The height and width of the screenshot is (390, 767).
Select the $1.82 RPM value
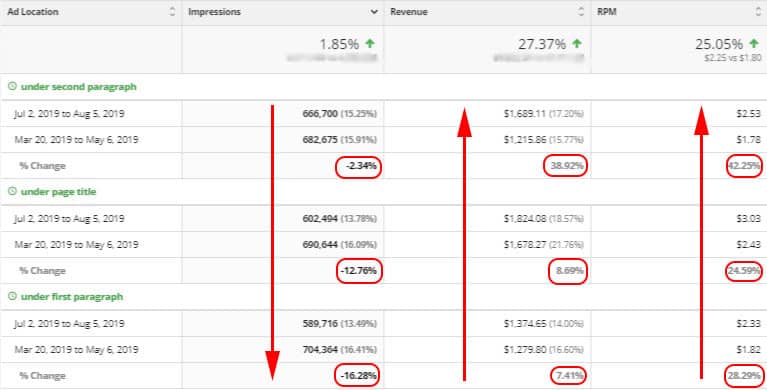(x=748, y=350)
